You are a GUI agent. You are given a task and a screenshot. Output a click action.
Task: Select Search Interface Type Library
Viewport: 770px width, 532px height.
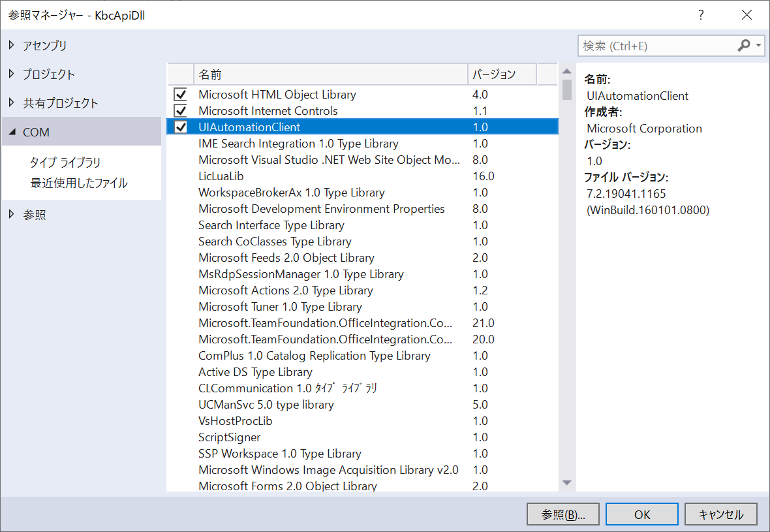pos(362,225)
